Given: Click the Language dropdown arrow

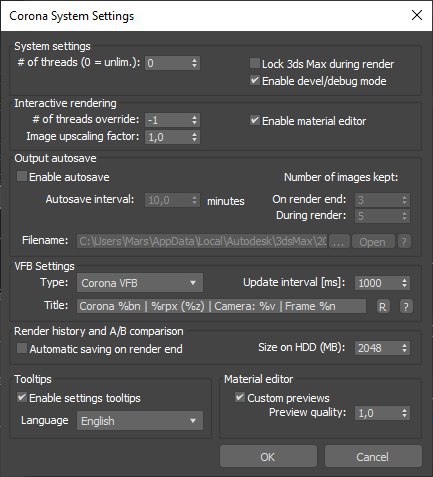Looking at the screenshot, I should 193,421.
